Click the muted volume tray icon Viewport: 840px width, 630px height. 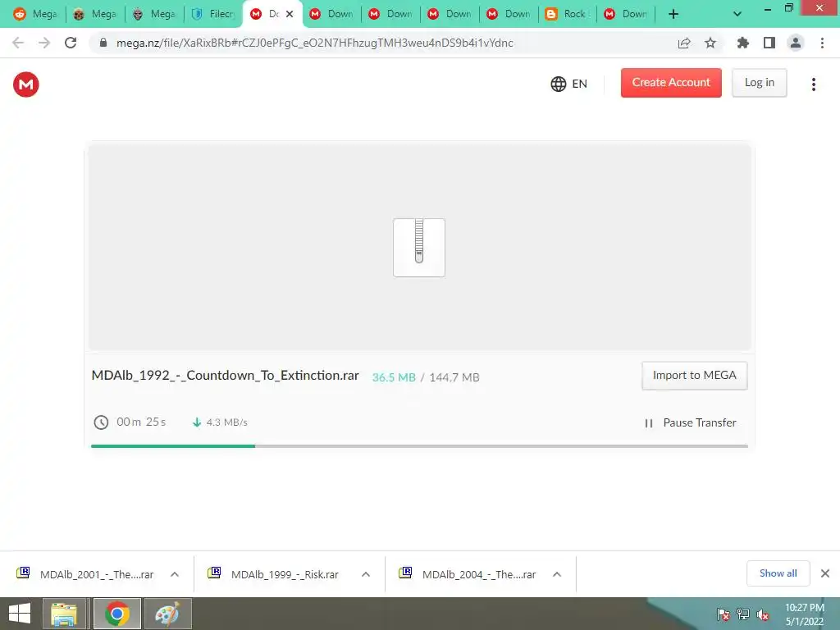763,614
